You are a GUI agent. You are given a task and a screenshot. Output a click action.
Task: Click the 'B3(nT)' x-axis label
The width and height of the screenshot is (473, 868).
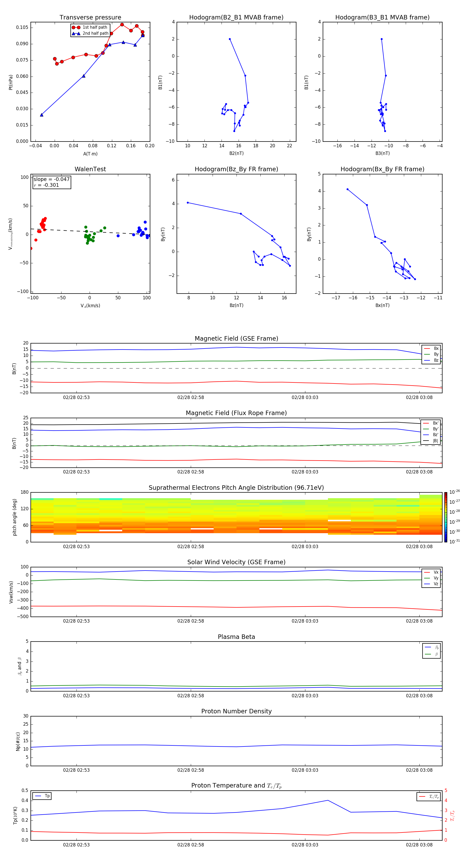click(382, 153)
